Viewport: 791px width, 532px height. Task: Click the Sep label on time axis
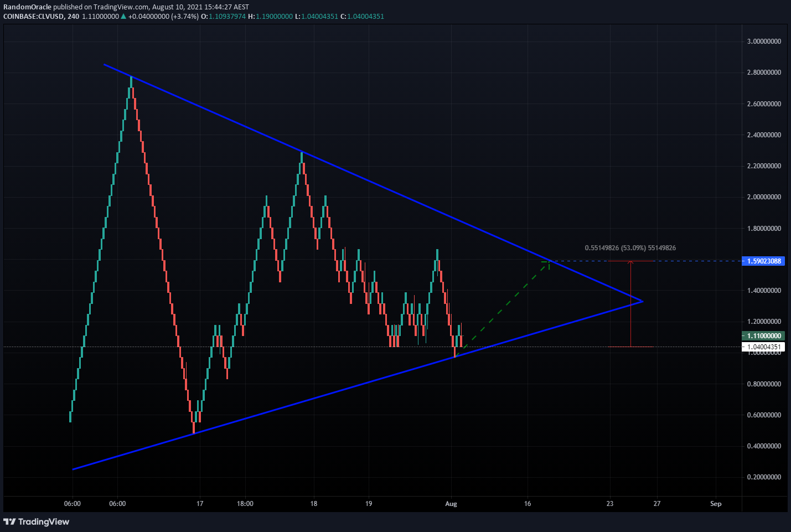pos(716,504)
